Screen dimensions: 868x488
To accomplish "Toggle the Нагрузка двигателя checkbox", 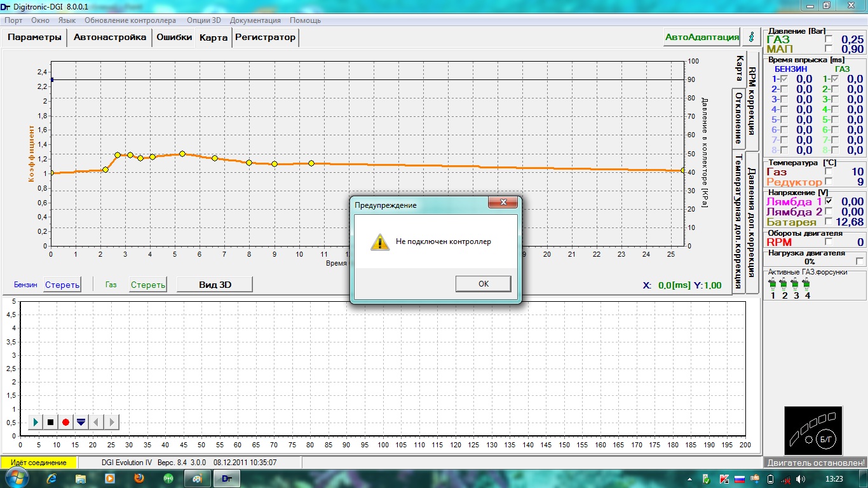I will (860, 261).
